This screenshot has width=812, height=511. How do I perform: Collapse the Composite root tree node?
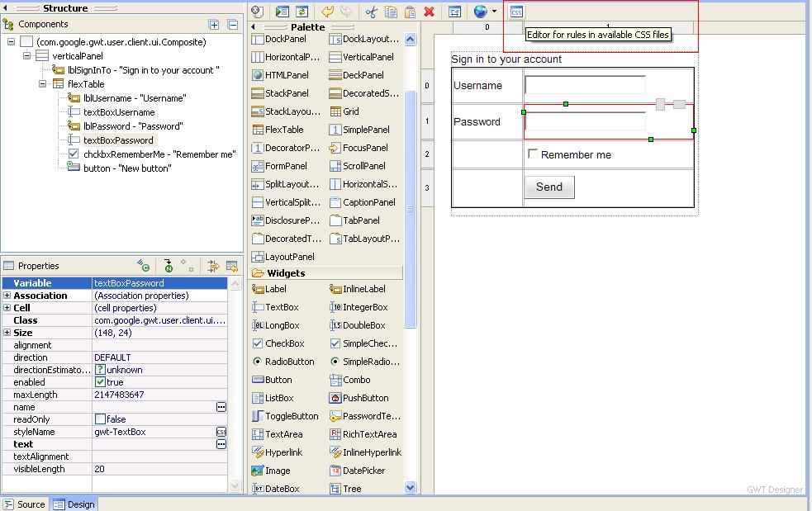[x=11, y=42]
